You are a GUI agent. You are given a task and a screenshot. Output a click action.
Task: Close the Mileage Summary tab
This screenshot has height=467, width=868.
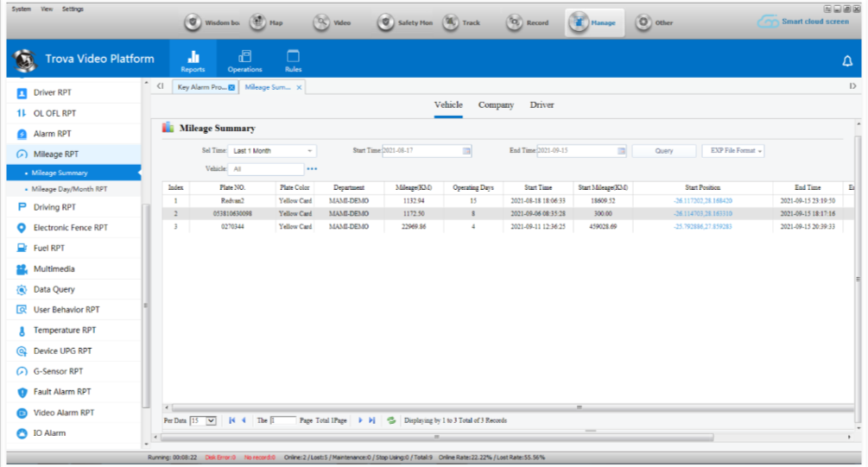point(299,87)
